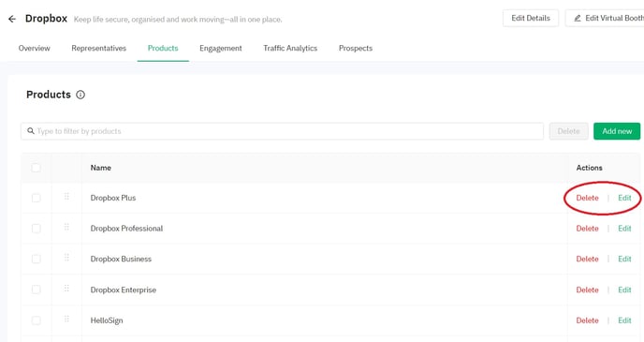This screenshot has width=644, height=342.
Task: Focus the filter by products search field
Action: [x=282, y=131]
